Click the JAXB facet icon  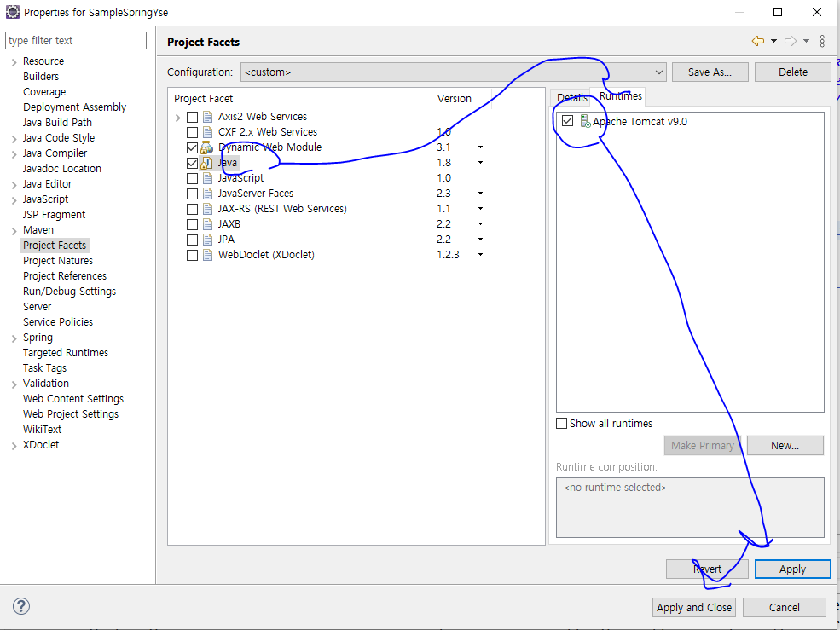(207, 224)
